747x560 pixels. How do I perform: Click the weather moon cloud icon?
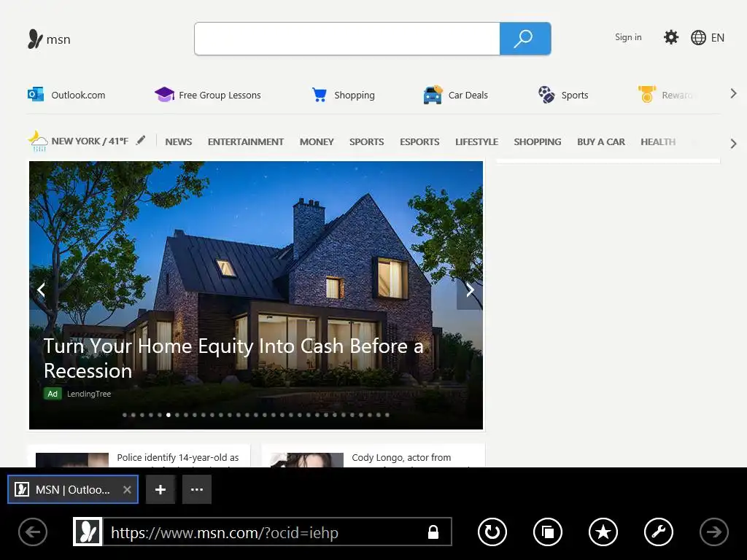[x=38, y=141]
